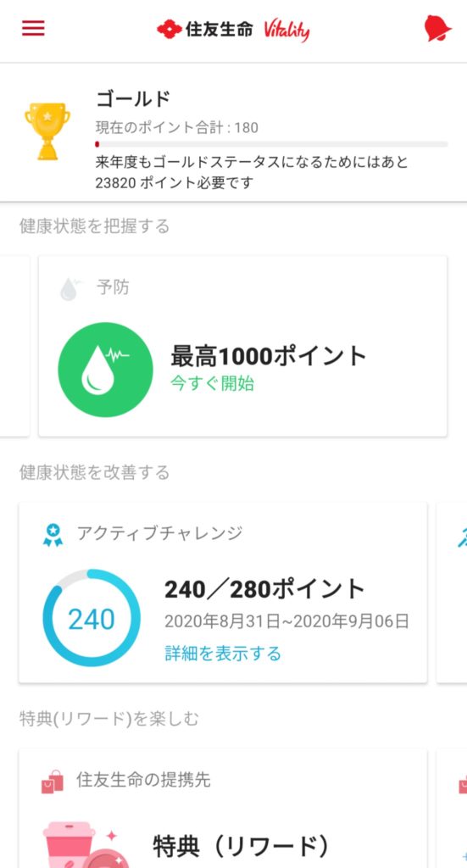Select the 最高1000ポイント prevention card text
Viewport: 467px width, 868px height.
(269, 356)
